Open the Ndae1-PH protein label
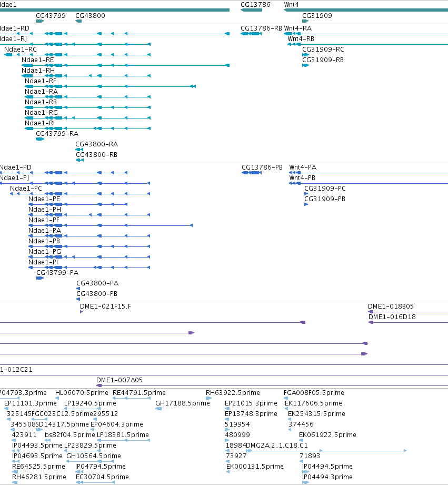Screen dimensions: 448x485 coord(45,209)
